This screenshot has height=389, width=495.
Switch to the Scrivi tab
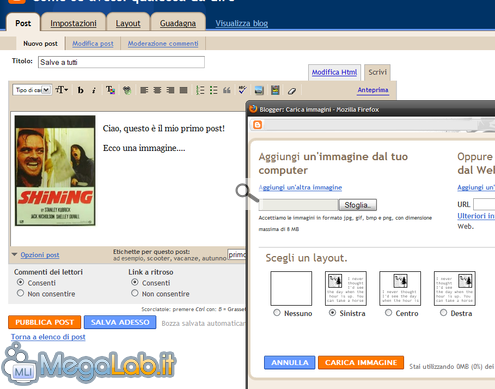click(377, 72)
